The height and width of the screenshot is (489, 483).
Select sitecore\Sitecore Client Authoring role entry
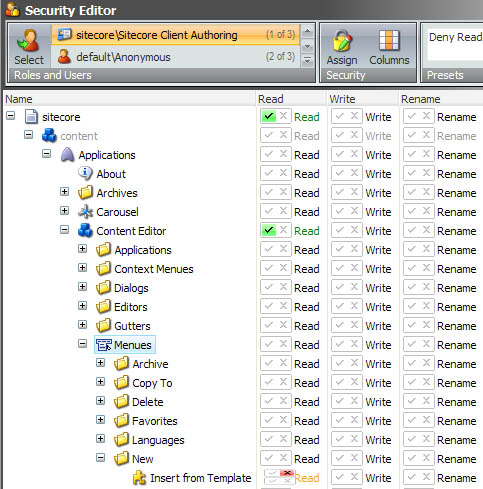(x=176, y=35)
